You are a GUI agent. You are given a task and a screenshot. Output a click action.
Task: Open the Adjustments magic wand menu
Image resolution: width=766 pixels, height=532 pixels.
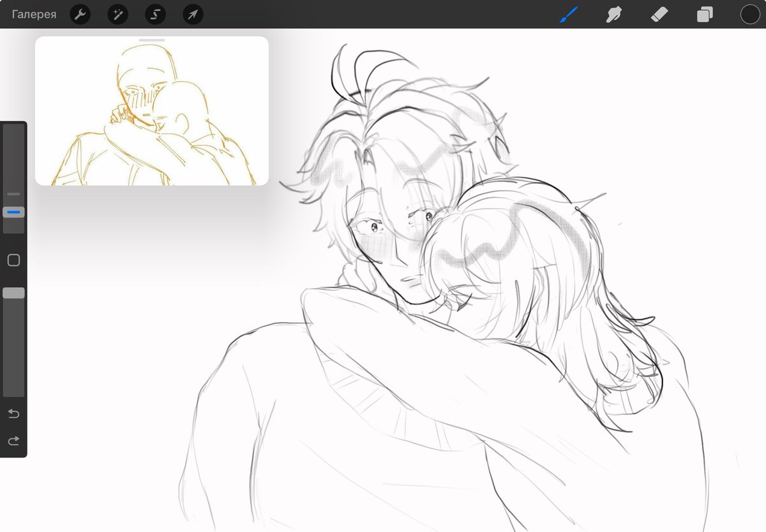tap(117, 14)
